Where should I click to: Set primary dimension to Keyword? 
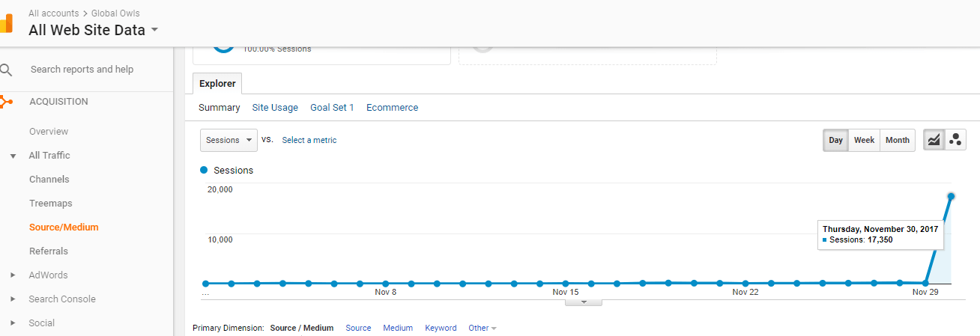click(x=441, y=328)
